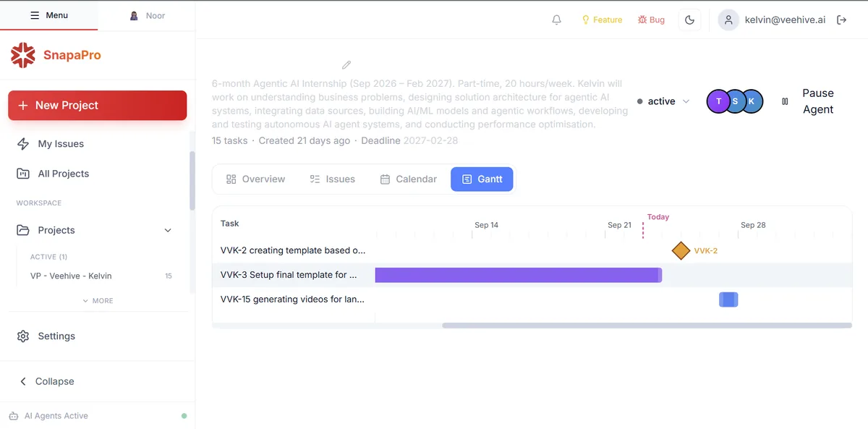Switch to the Issues tab
The height and width of the screenshot is (429, 868).
pyautogui.click(x=332, y=179)
